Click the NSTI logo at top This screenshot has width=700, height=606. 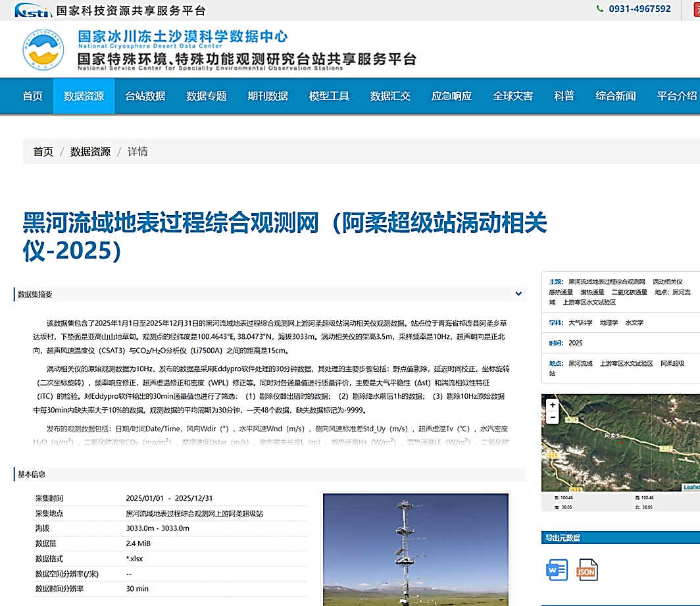(33, 10)
